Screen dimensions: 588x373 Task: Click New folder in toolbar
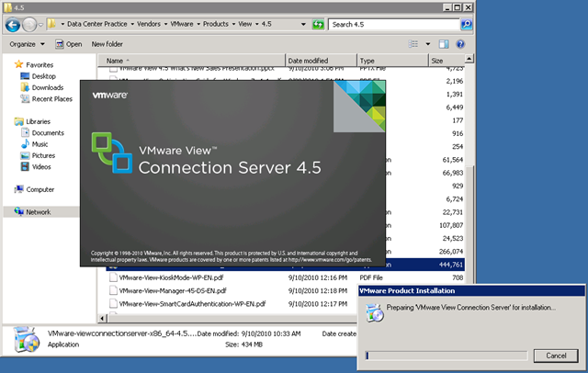click(x=107, y=44)
